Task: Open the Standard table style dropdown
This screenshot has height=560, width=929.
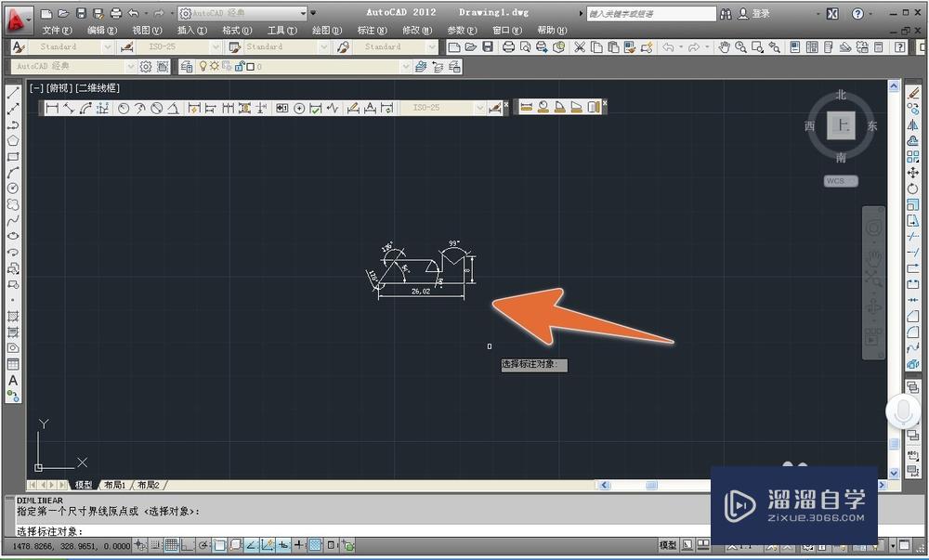Action: (x=324, y=46)
